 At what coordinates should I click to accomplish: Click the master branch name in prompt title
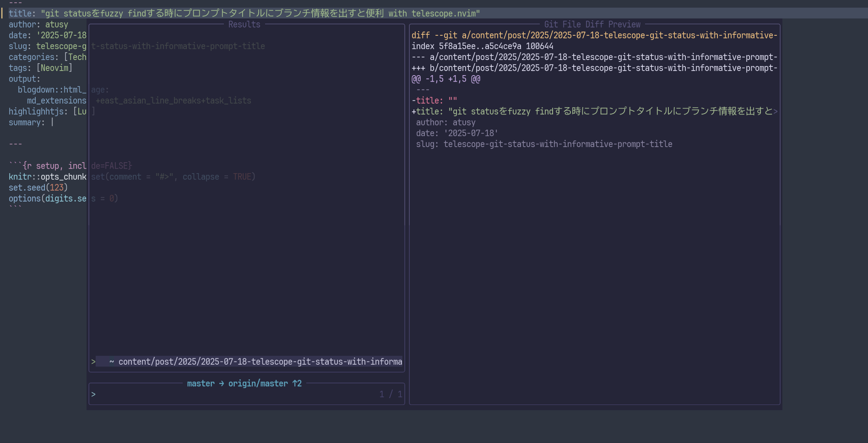pos(201,383)
